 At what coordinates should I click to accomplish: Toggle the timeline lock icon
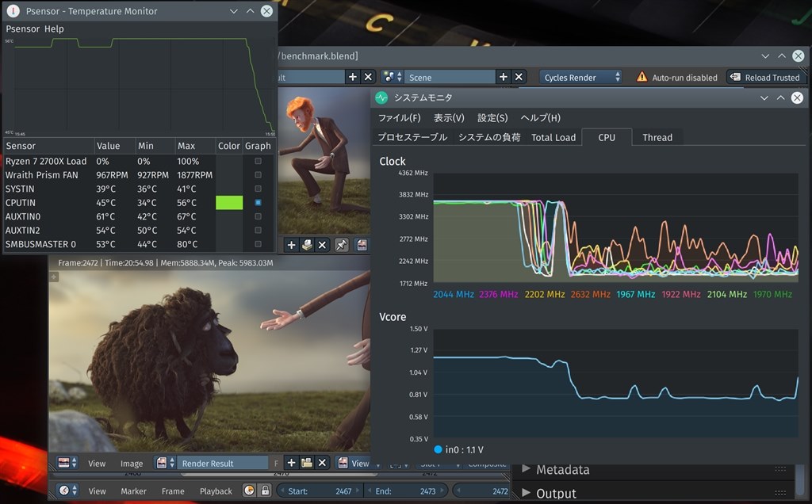pyautogui.click(x=265, y=490)
